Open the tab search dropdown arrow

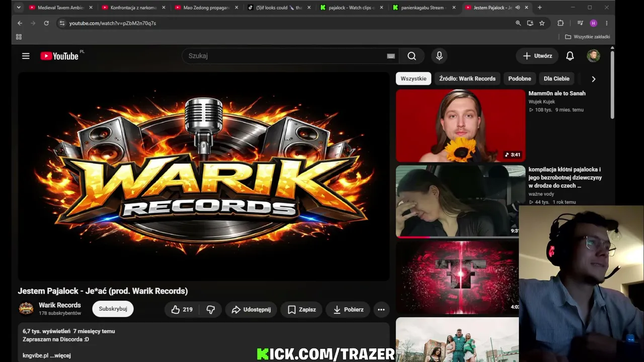point(19,8)
